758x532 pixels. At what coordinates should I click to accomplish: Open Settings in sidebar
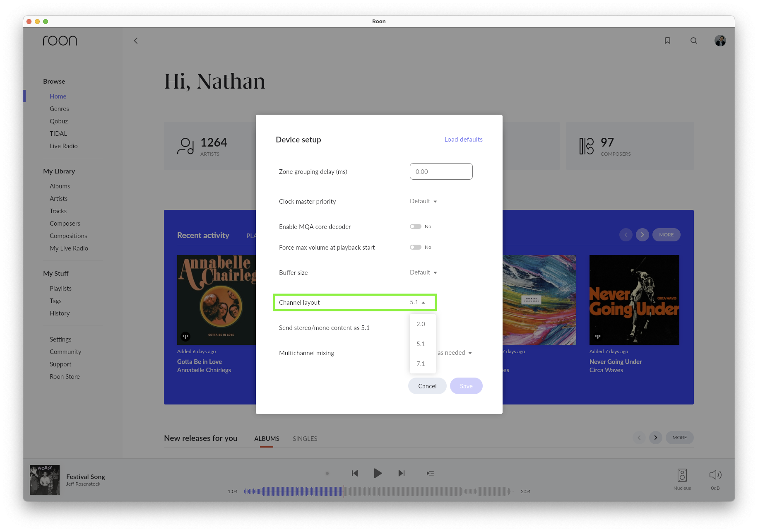point(60,339)
